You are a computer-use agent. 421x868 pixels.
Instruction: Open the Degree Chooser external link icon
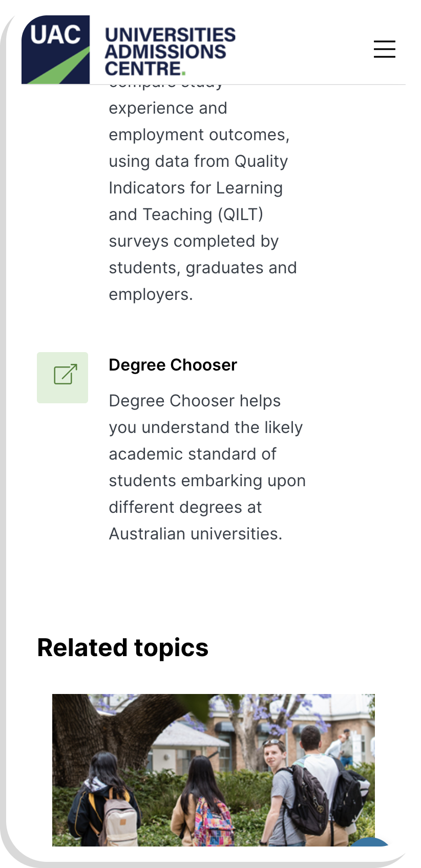(x=62, y=378)
